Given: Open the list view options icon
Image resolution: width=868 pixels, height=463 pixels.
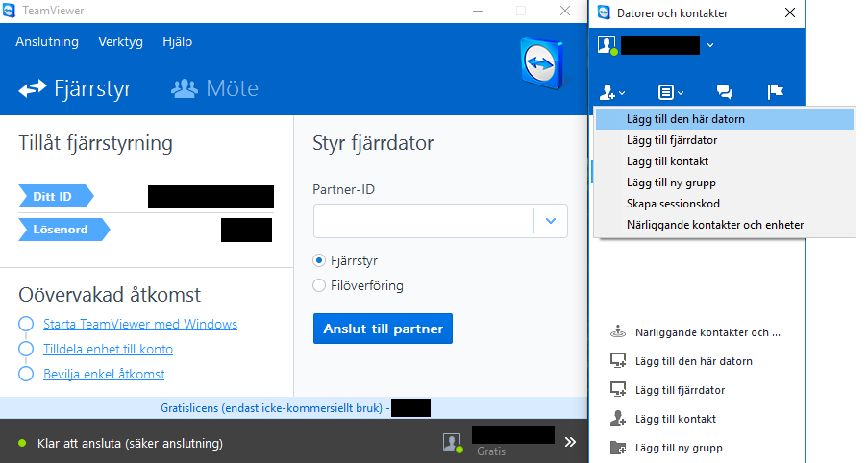Looking at the screenshot, I should [670, 92].
